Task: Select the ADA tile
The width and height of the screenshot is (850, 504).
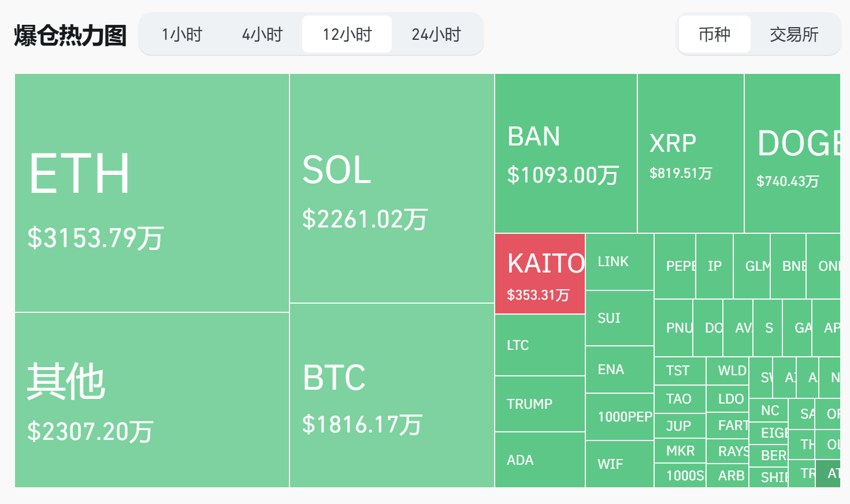Action: 539,460
